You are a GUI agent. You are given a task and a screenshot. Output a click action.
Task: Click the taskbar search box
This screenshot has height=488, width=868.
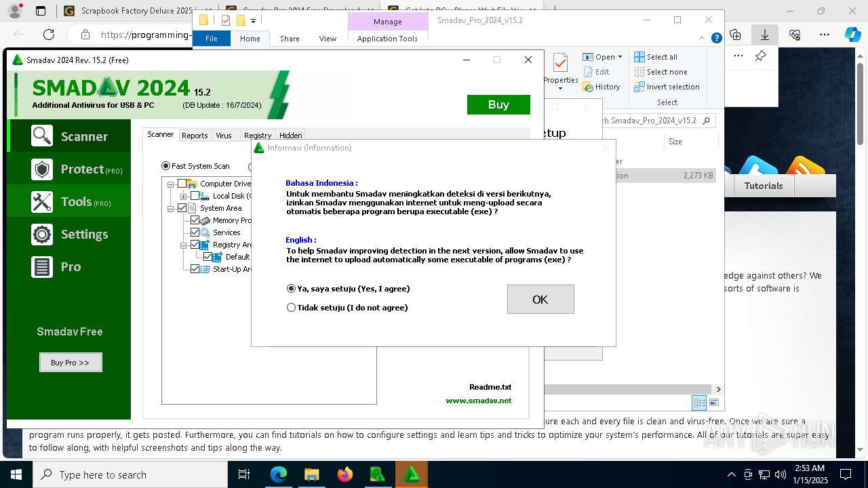point(130,474)
